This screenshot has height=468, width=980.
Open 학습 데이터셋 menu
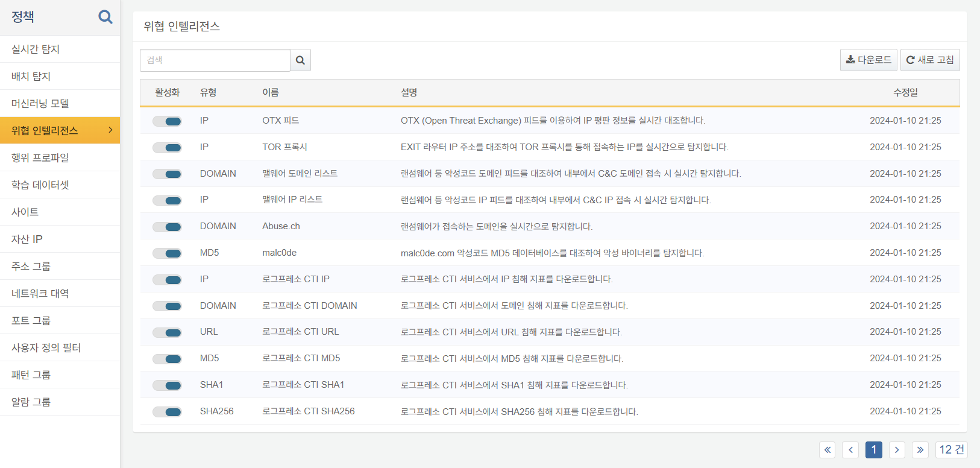(60, 185)
